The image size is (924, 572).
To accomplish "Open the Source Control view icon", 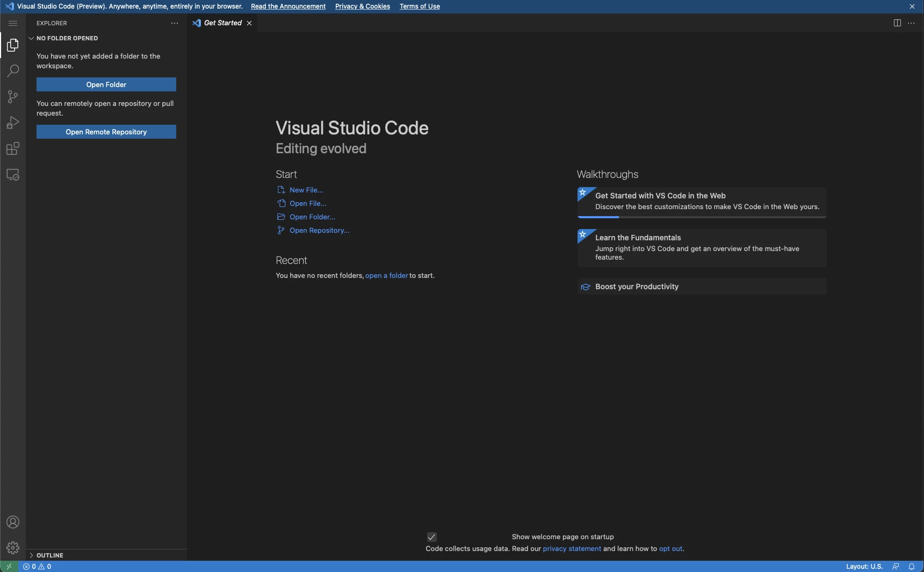I will (13, 97).
